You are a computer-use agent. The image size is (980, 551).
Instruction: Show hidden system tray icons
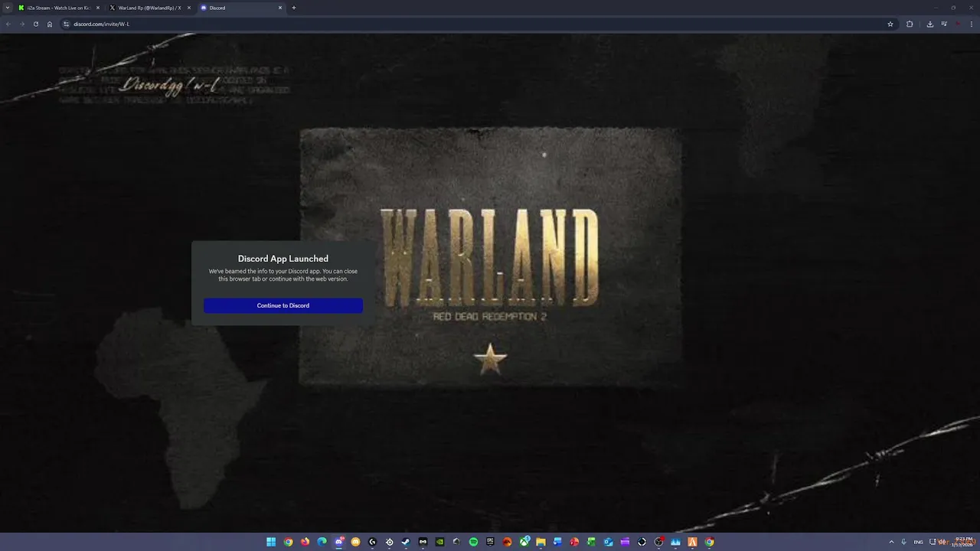tap(891, 542)
